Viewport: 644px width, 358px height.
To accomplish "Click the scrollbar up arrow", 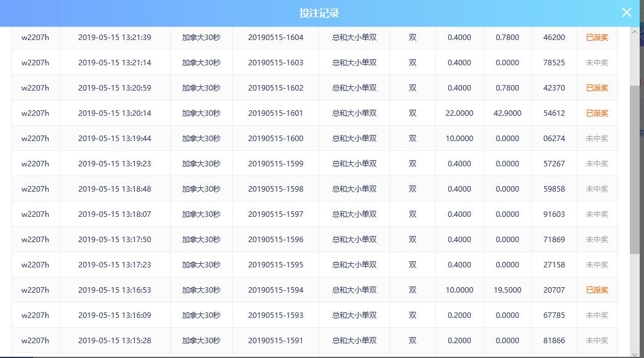I will tap(634, 32).
